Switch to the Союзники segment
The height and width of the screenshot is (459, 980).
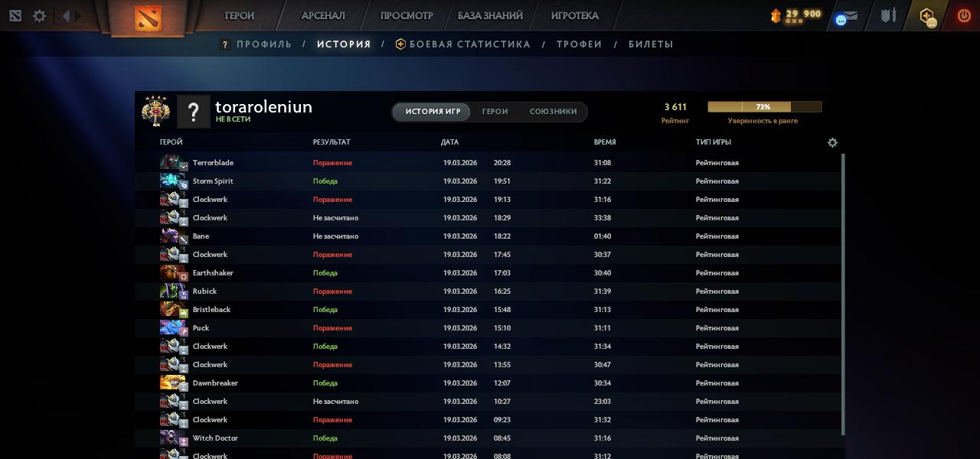[553, 112]
